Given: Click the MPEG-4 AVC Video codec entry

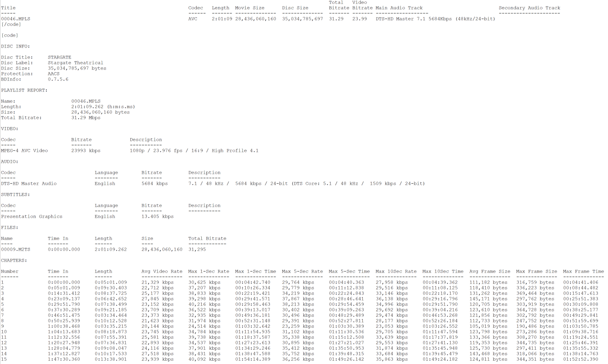Looking at the screenshot, I should pos(24,151).
